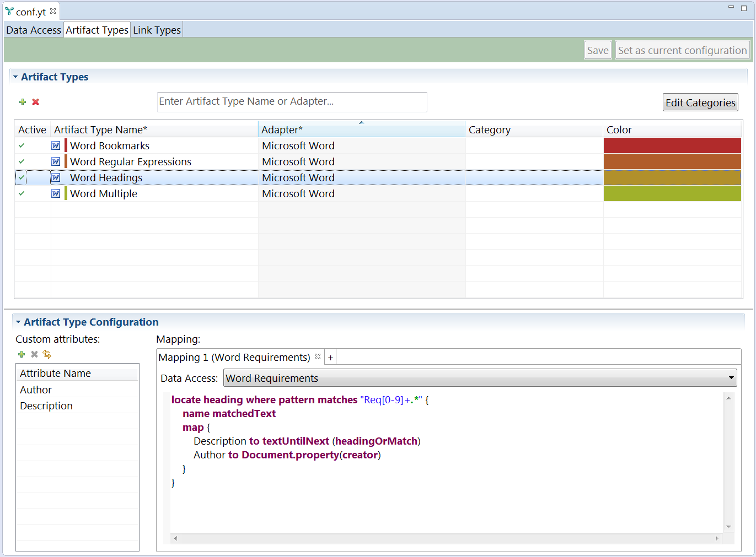The image size is (756, 557).
Task: Add a new artifact type with the green plus
Action: [x=23, y=102]
